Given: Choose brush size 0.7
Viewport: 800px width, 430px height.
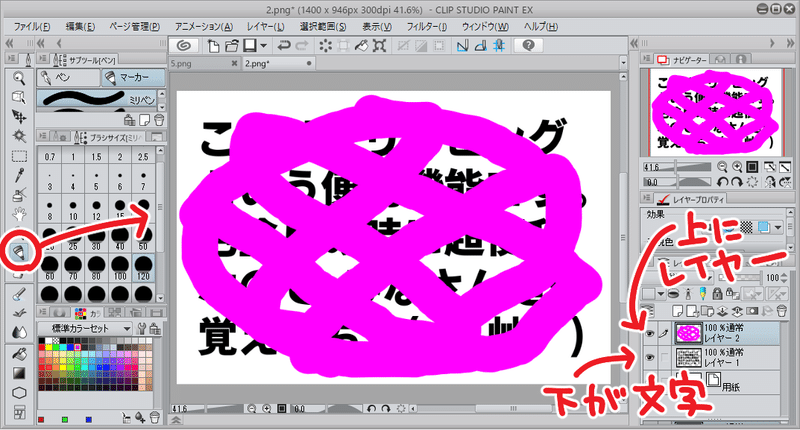Looking at the screenshot, I should [49, 157].
